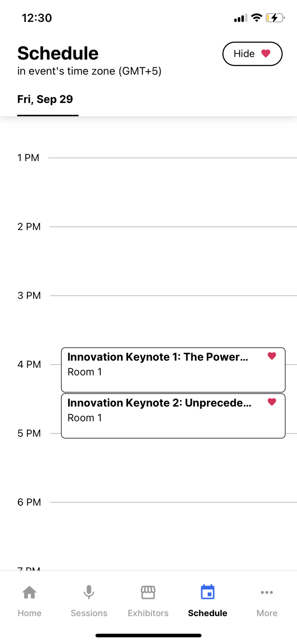Unfavorite Innovation Keynote 2 heart
This screenshot has width=297, height=644.
(x=272, y=402)
